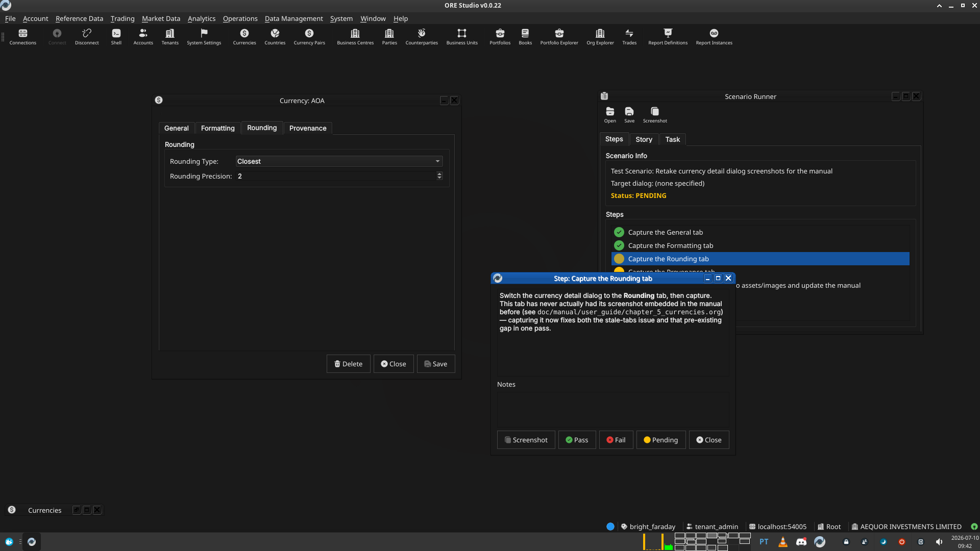Mark the step as Fail
The image size is (980, 551).
(616, 440)
